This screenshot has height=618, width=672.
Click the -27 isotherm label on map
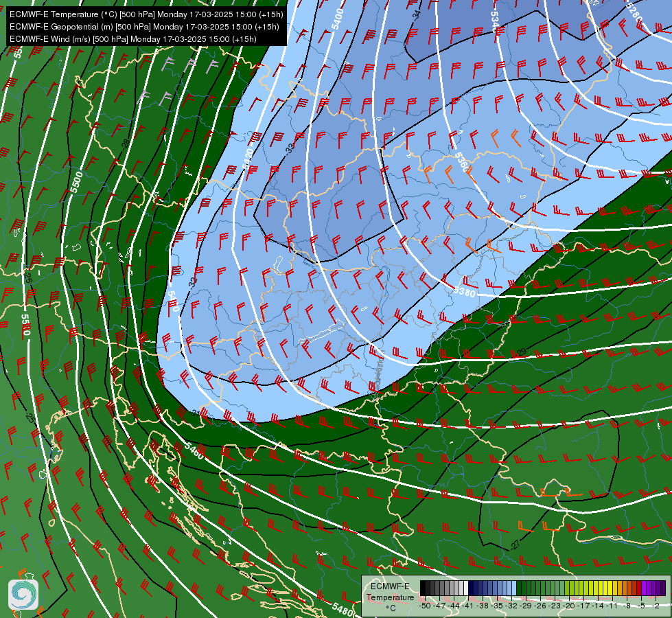coord(515,545)
